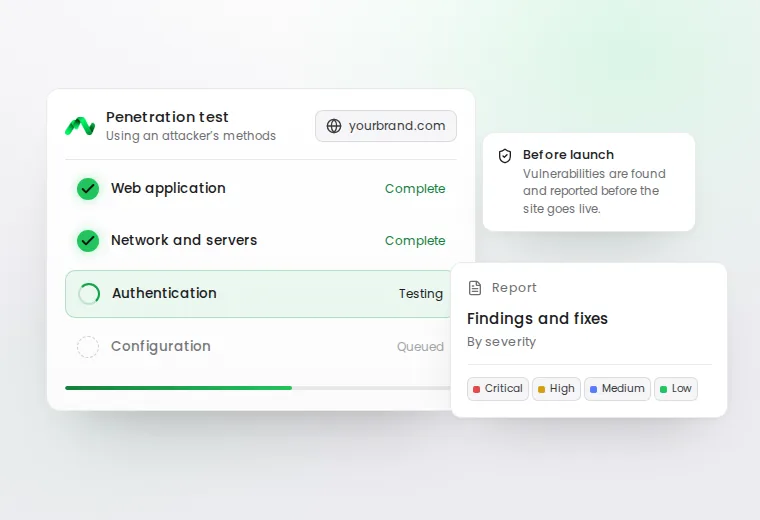Click the yellow High color dot

(x=541, y=389)
